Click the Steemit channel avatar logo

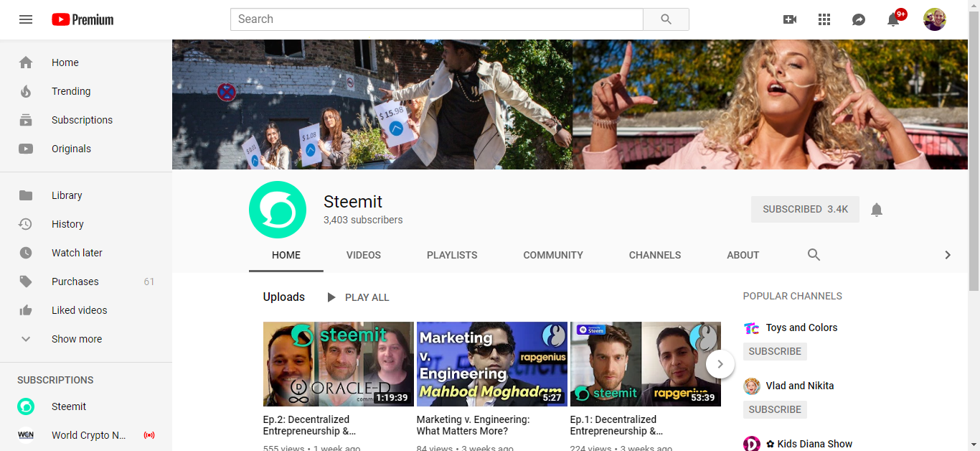278,210
